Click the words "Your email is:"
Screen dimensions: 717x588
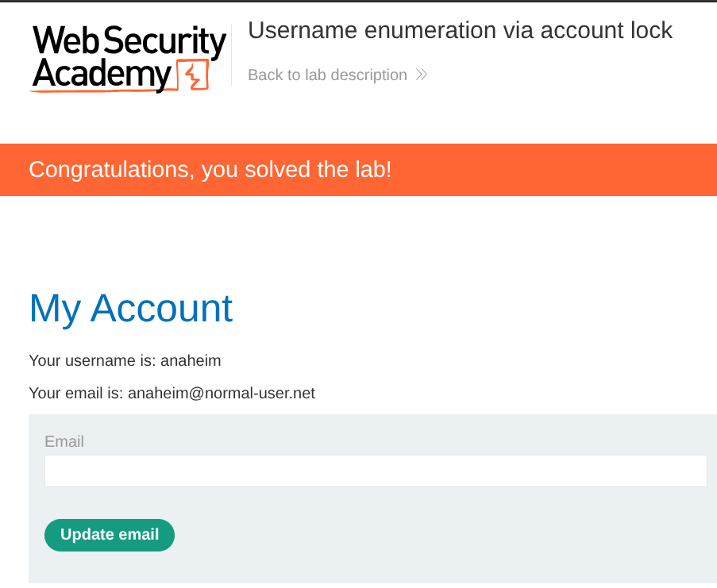point(76,393)
